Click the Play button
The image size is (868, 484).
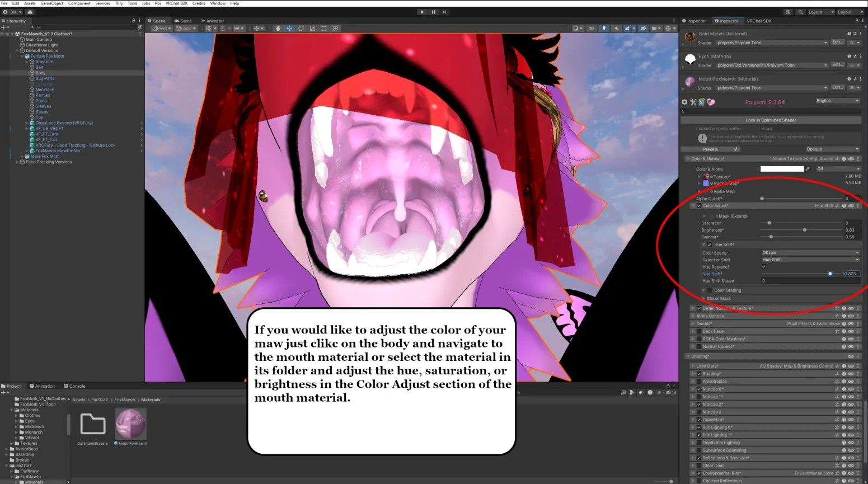click(422, 12)
